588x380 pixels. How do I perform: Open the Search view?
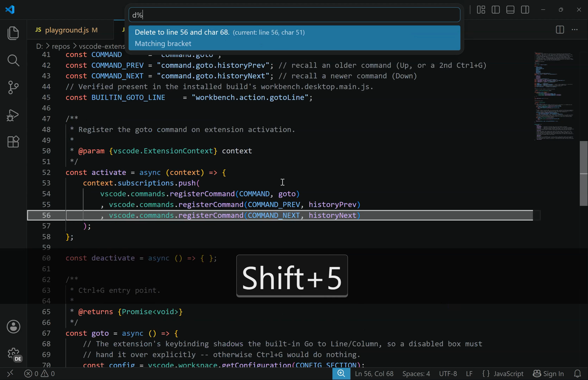pos(13,60)
